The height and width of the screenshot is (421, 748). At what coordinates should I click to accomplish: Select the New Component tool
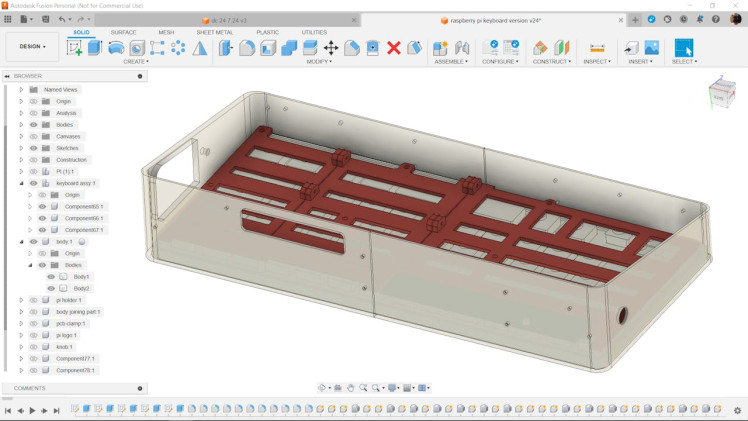pyautogui.click(x=440, y=48)
